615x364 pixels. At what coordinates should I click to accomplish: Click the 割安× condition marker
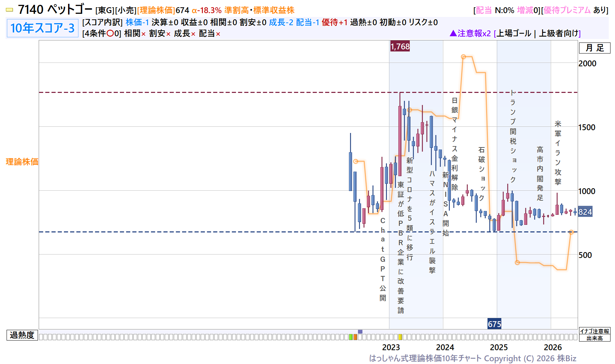tap(160, 33)
